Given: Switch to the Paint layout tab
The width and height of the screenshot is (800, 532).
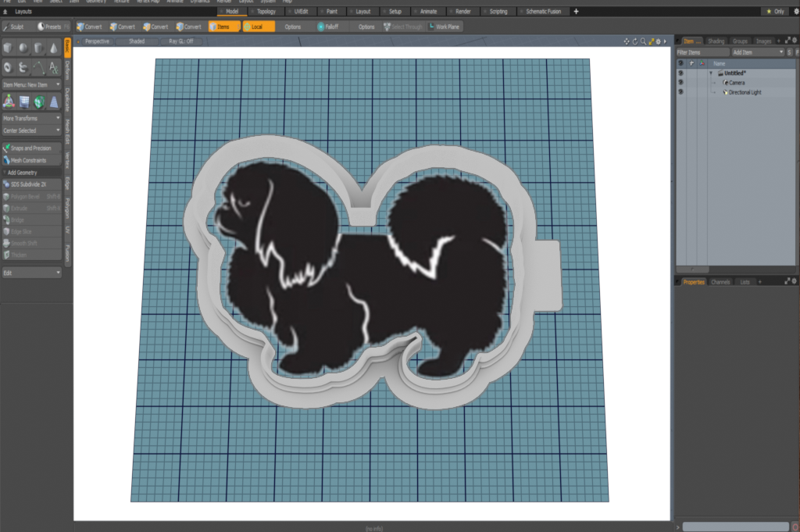Looking at the screenshot, I should (331, 11).
